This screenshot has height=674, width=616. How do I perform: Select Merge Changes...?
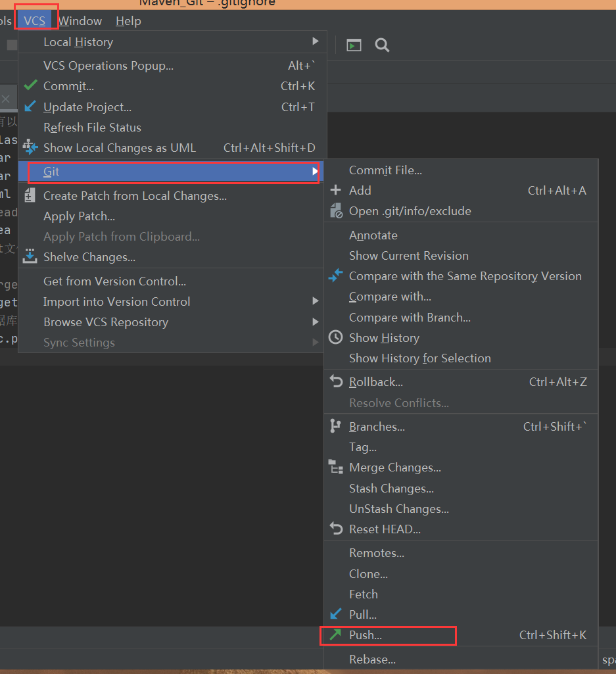click(461, 468)
